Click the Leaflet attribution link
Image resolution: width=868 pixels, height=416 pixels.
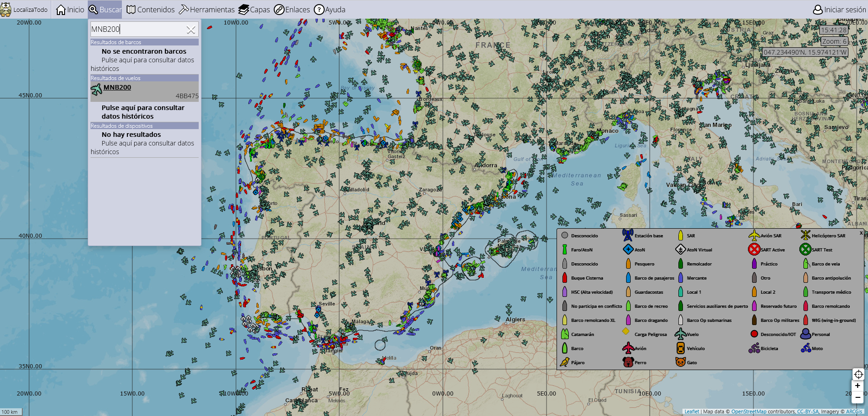coord(692,411)
